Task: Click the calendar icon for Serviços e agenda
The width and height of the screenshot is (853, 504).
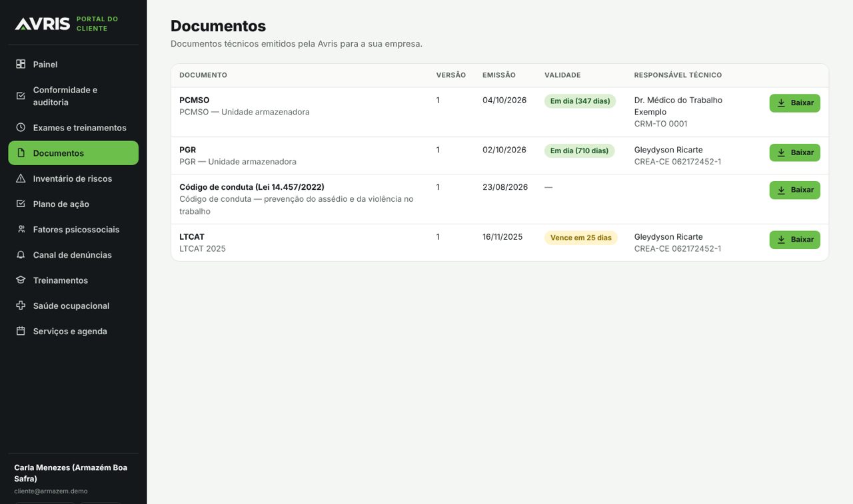Action: pos(21,331)
